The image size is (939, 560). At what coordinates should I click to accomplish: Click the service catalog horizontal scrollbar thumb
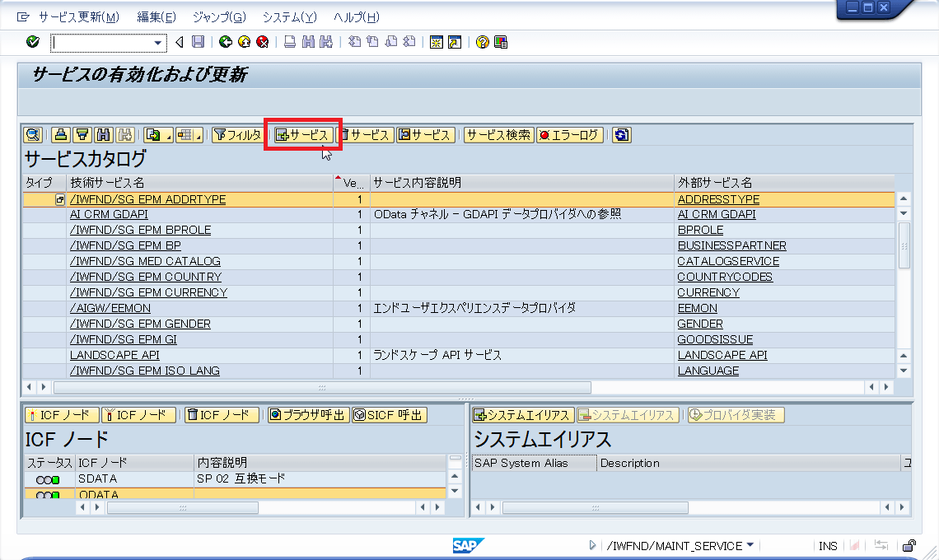coord(322,388)
